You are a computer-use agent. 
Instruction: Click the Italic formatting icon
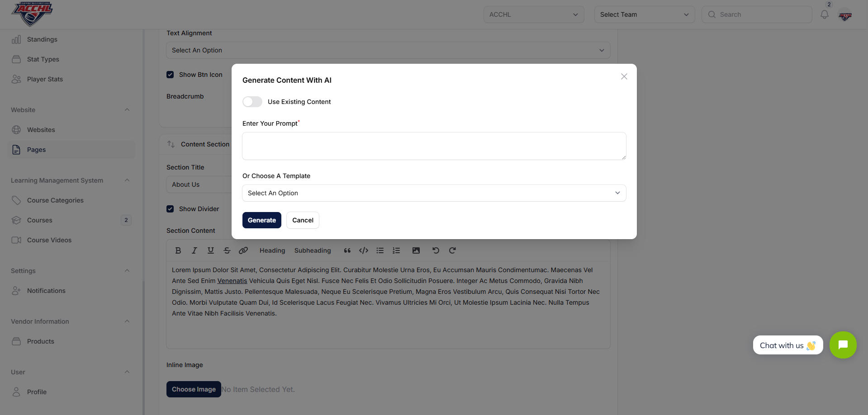194,250
